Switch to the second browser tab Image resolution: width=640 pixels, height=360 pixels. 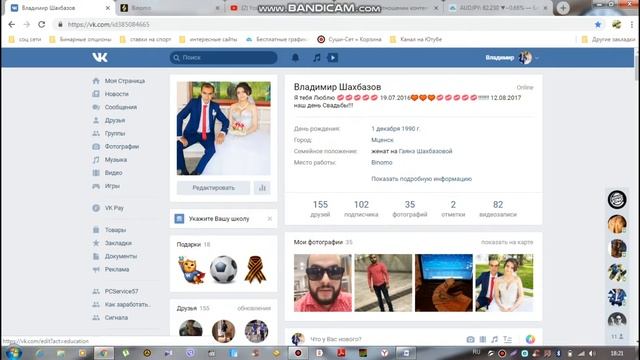click(170, 8)
